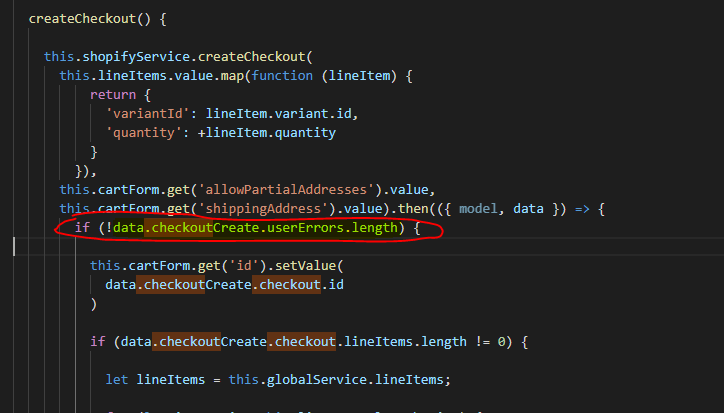Click 'shopifyService' in the createCheckout call
This screenshot has height=413, width=724.
(x=136, y=57)
